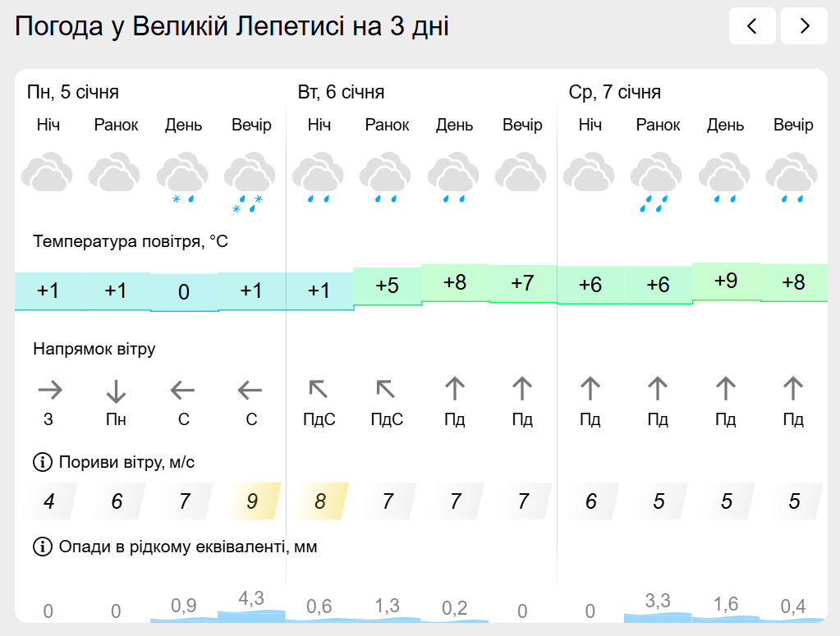Click Monday evening wind gust value 9

point(252,501)
